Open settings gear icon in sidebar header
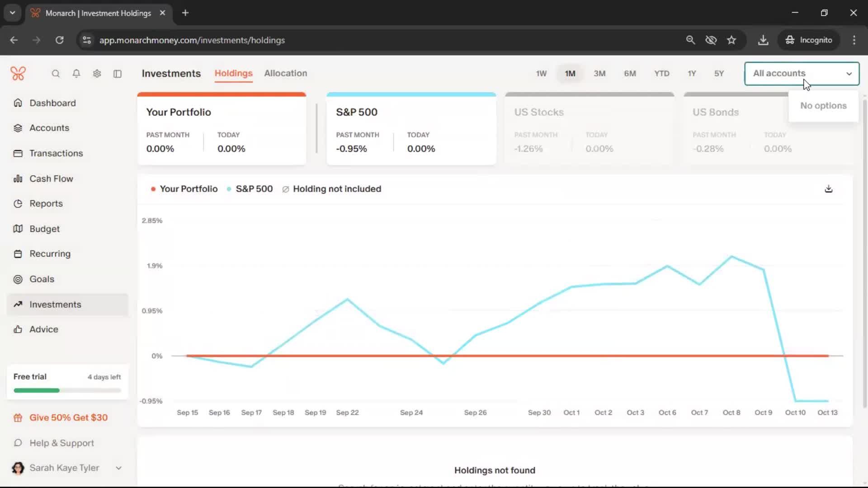This screenshot has height=488, width=868. pyautogui.click(x=97, y=74)
